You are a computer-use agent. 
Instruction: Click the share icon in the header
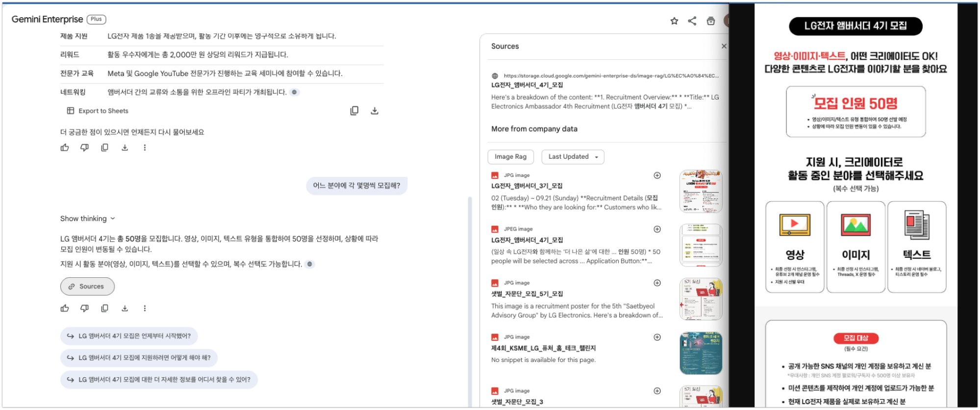(x=692, y=21)
